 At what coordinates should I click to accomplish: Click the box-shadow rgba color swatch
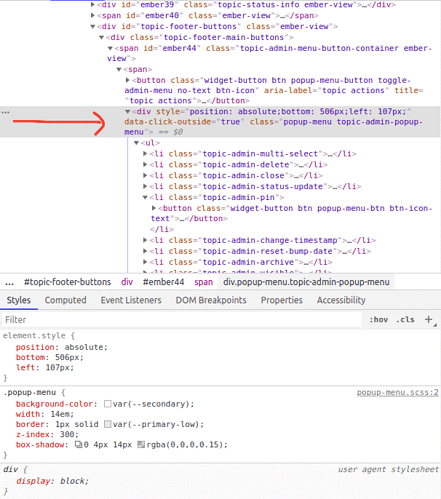[x=141, y=444]
